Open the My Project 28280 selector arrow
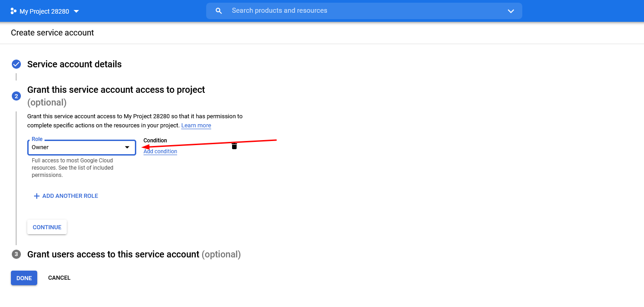The width and height of the screenshot is (644, 307). point(76,11)
